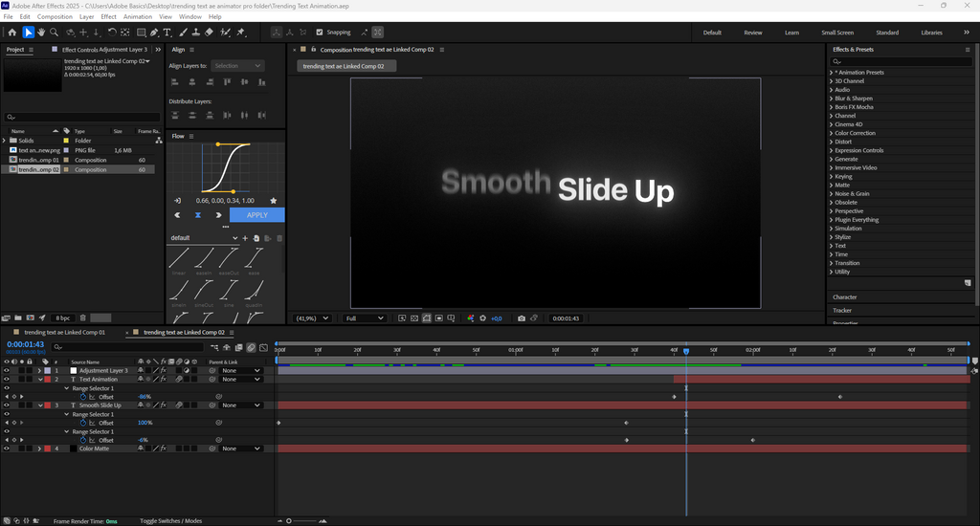Viewport: 980px width, 526px height.
Task: Select the Zoom magnifier tool
Action: coord(56,33)
